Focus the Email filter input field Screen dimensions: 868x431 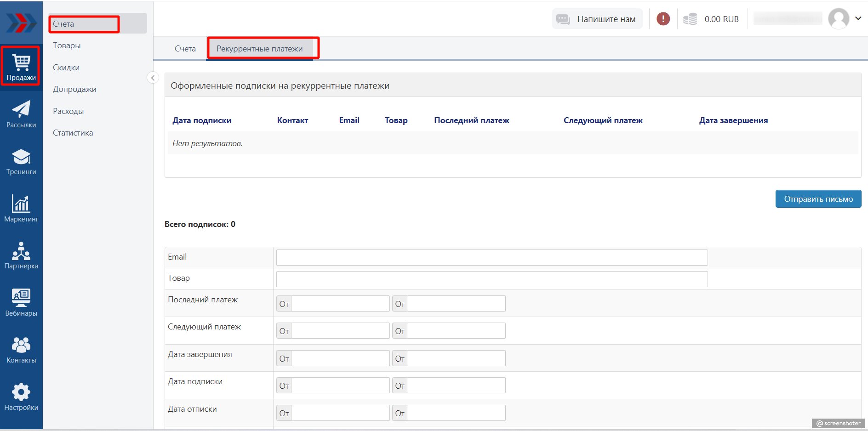[491, 257]
